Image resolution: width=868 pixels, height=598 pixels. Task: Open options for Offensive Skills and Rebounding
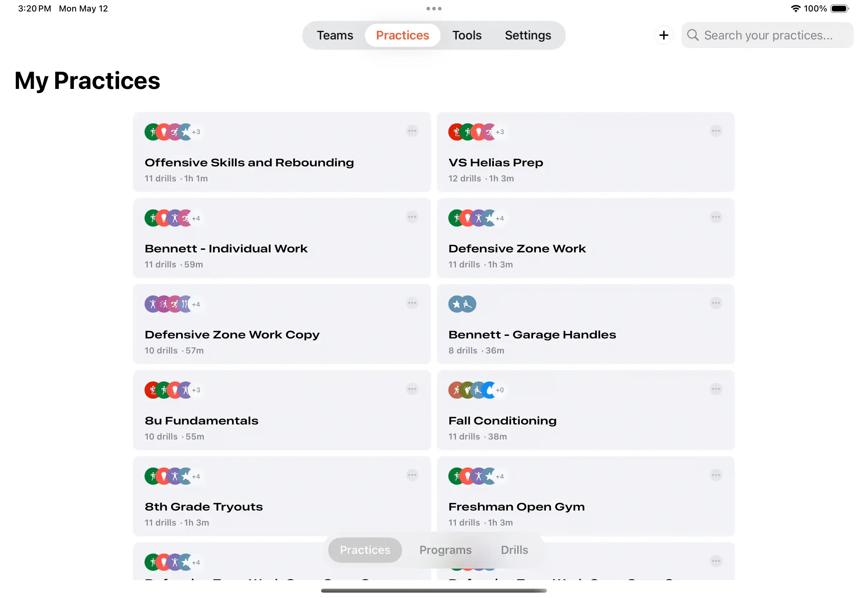point(412,131)
